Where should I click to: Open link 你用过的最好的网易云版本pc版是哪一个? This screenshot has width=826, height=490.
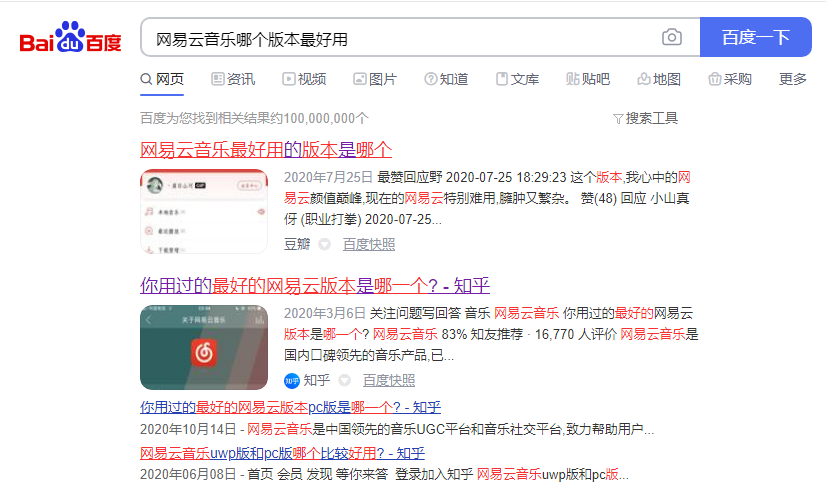[290, 407]
